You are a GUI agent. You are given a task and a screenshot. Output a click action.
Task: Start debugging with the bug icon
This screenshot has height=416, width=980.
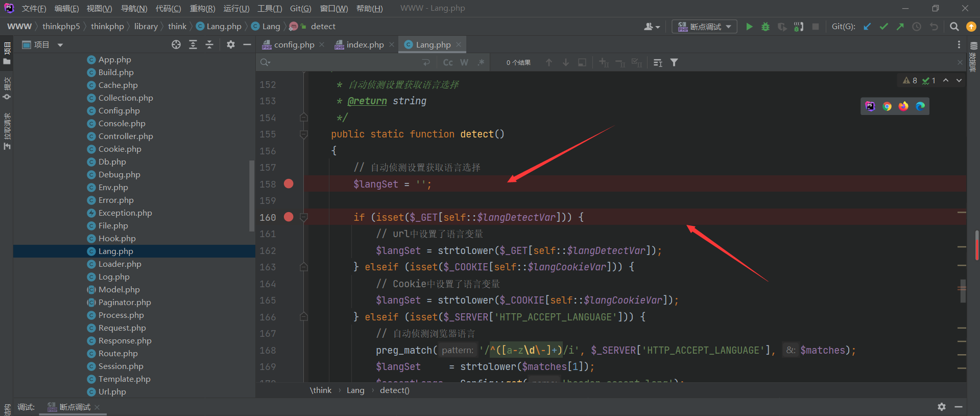(x=766, y=27)
